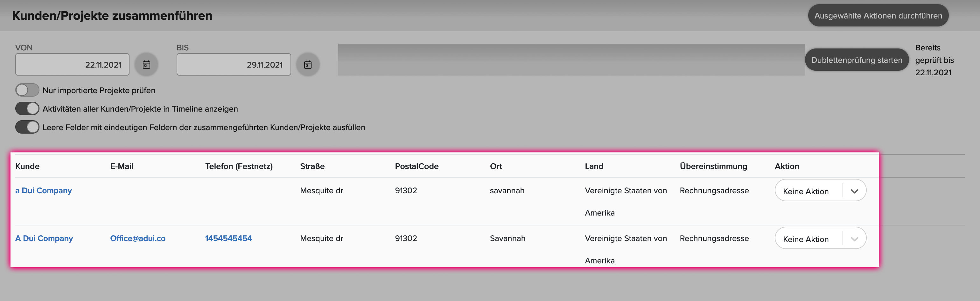Open the lowercase 'a Dui Company' customer link

tap(43, 190)
